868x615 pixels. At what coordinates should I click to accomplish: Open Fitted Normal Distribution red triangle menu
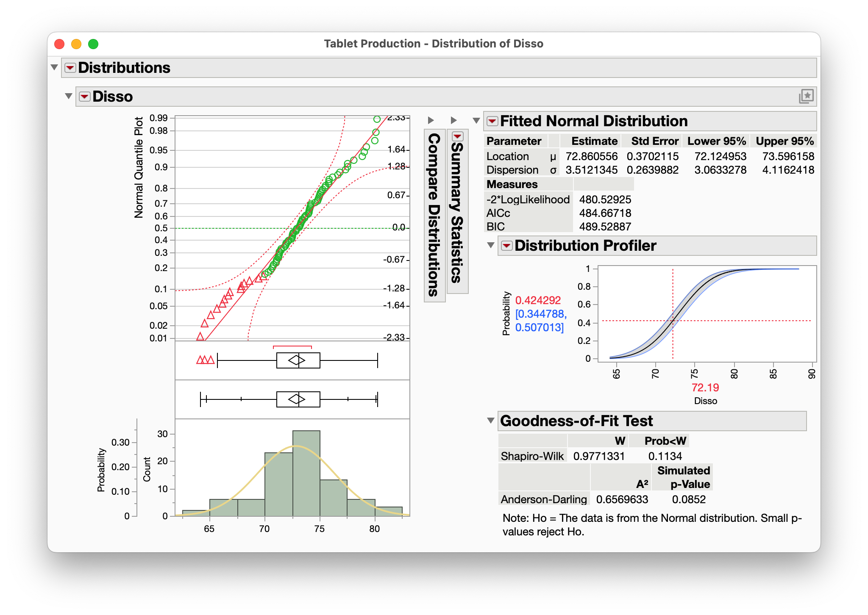pyautogui.click(x=492, y=121)
